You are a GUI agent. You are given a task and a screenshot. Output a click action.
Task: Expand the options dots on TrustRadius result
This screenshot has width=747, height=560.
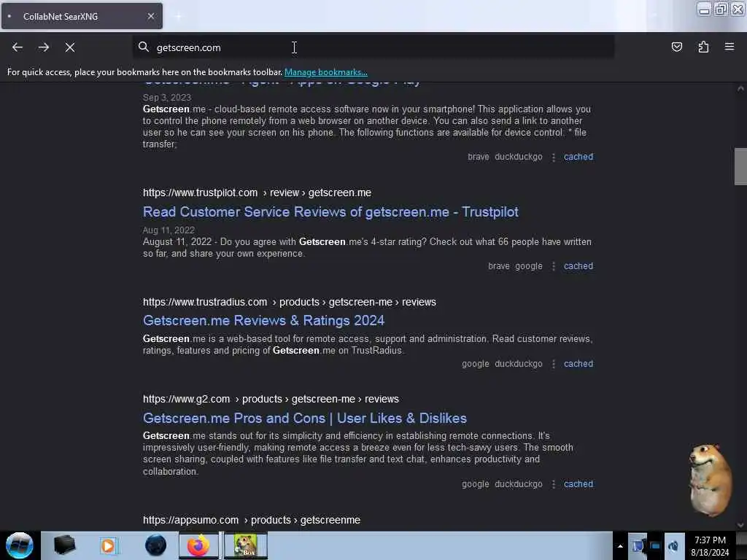pos(553,364)
